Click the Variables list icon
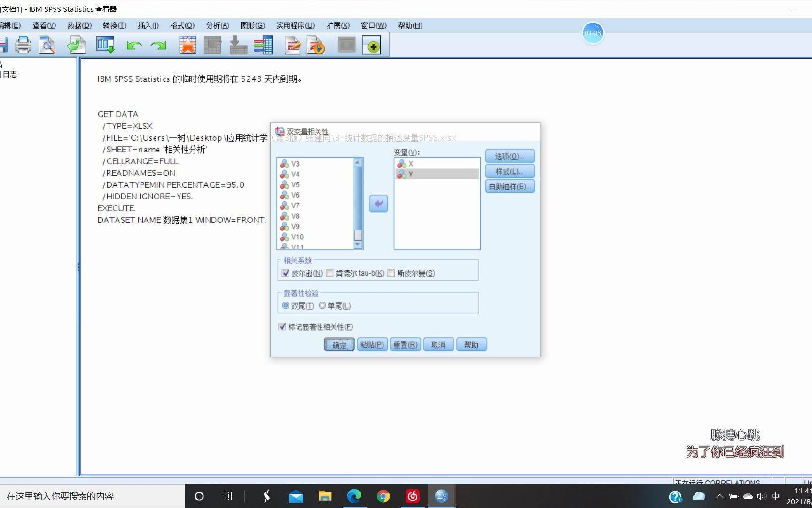This screenshot has height=508, width=812. pyautogui.click(x=263, y=46)
